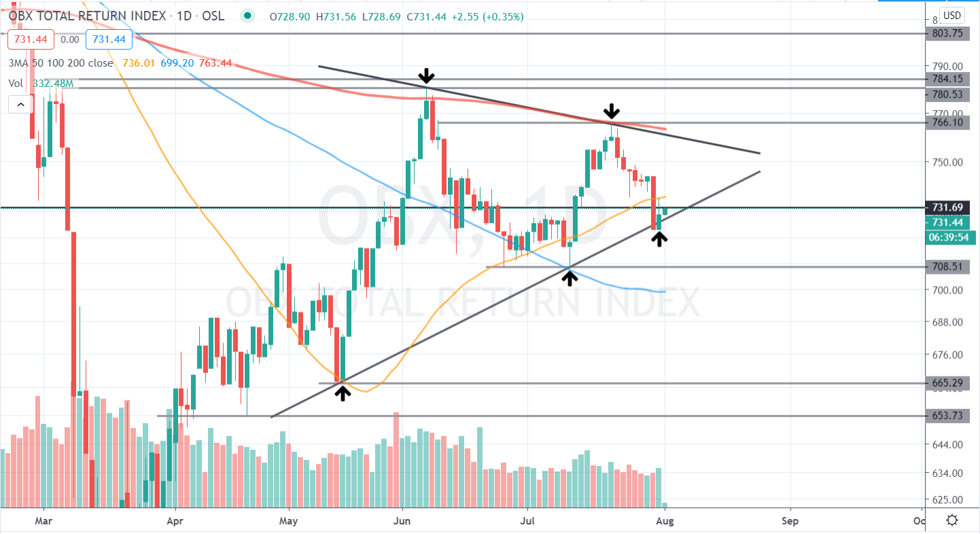Select up arrow below the 708.51 support
Viewport: 980px width, 534px height.
click(570, 277)
